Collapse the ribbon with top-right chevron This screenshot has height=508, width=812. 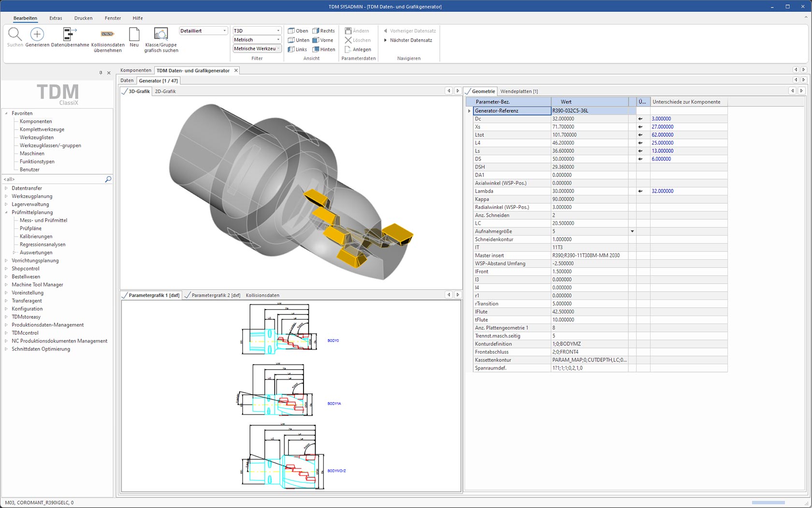805,17
